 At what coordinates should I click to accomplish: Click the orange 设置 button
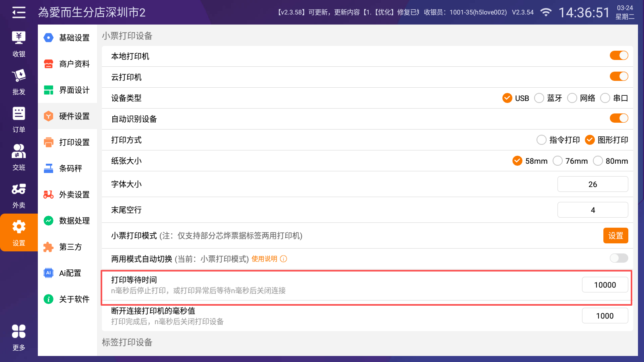[615, 236]
